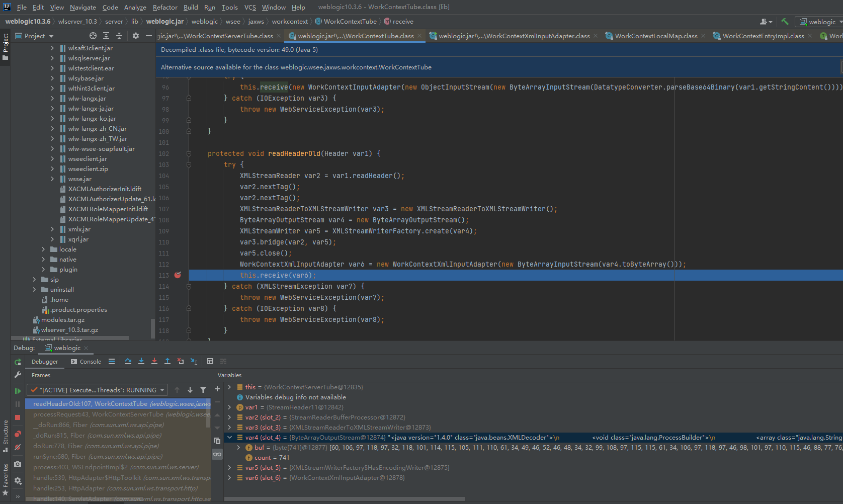843x504 pixels.
Task: Switch to Debugger tab
Action: pos(45,362)
